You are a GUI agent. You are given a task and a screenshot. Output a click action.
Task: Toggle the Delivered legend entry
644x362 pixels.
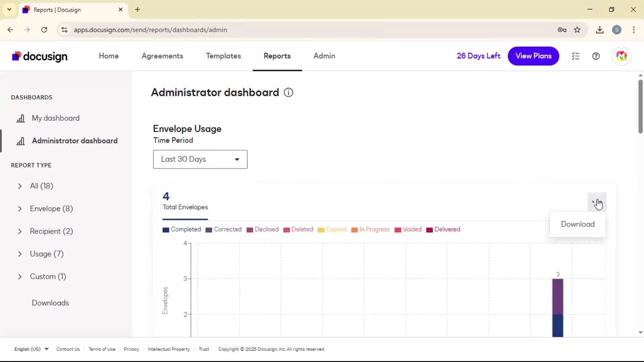(443, 230)
